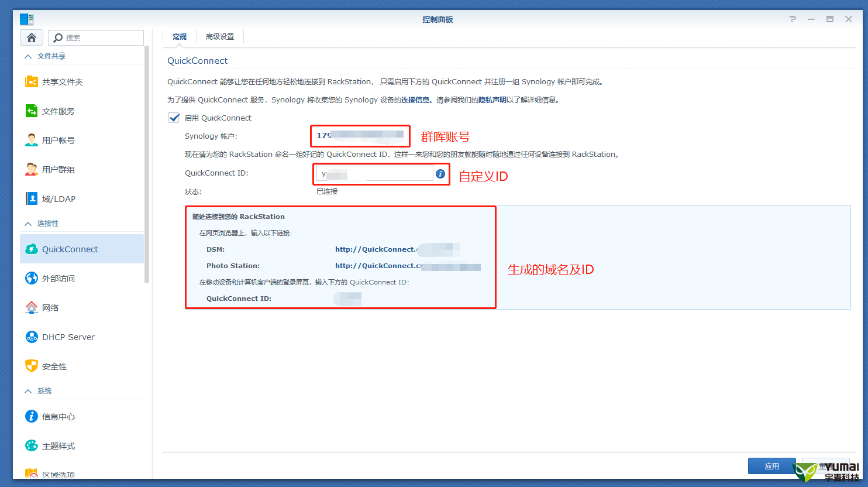Viewport: 868px width, 487px height.
Task: Click the 信息中心 label in the sidebar
Action: [x=58, y=417]
